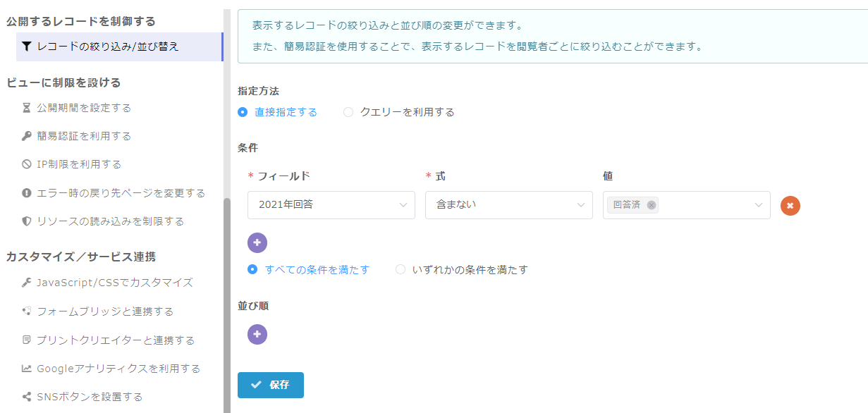Remove the 回答済 tag with its x icon
This screenshot has width=868, height=413.
click(x=651, y=205)
